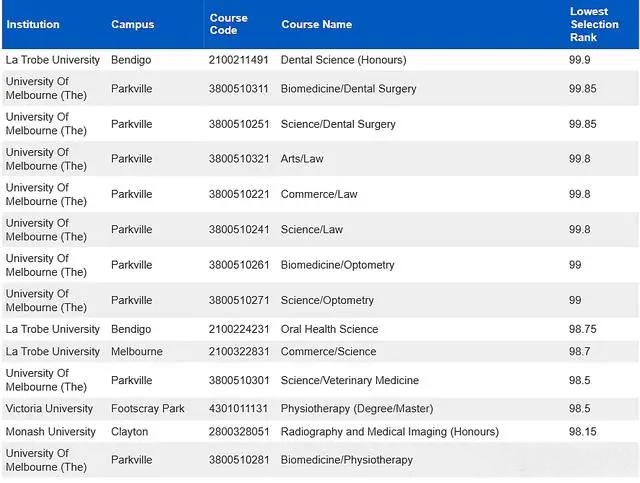Image resolution: width=640 pixels, height=483 pixels.
Task: Click the Institution column header
Action: [33, 24]
